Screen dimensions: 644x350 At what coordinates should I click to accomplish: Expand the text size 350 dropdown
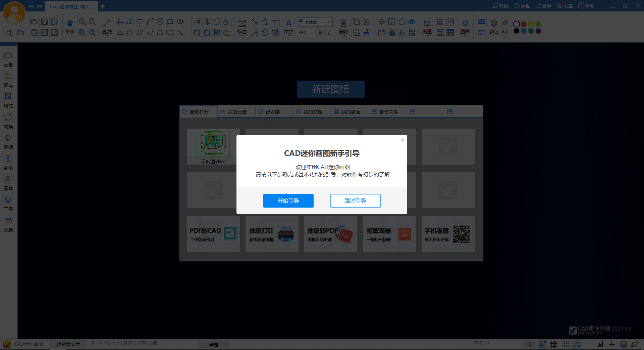[313, 33]
